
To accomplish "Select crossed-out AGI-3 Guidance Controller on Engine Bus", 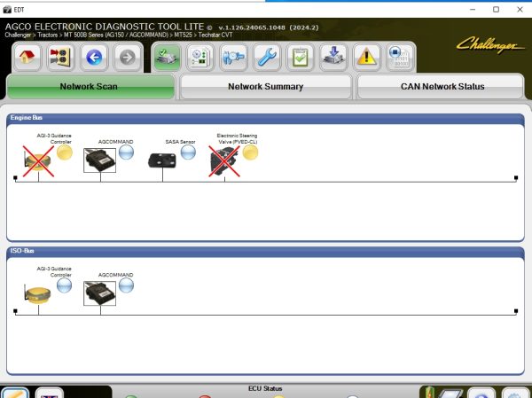I will [x=37, y=161].
